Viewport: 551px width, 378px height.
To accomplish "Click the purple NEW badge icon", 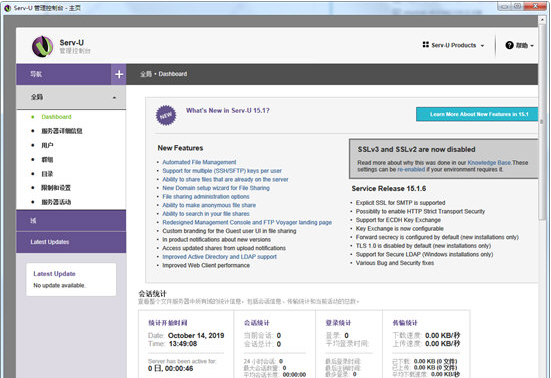I will point(166,115).
